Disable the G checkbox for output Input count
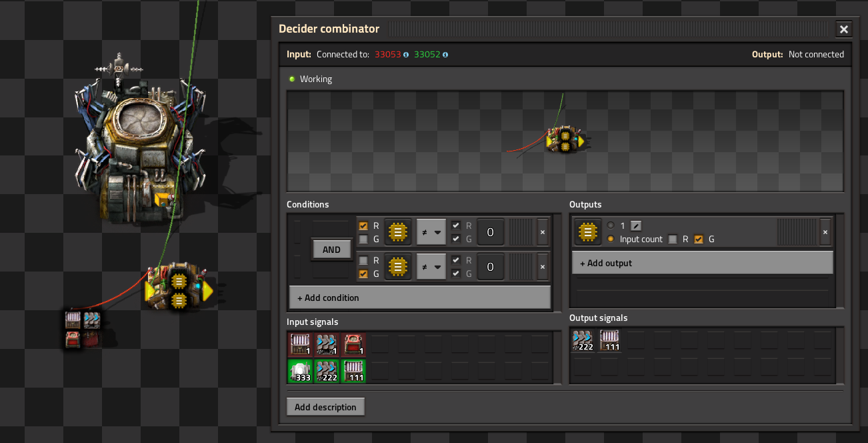Screen dimensions: 868x443 [699, 239]
